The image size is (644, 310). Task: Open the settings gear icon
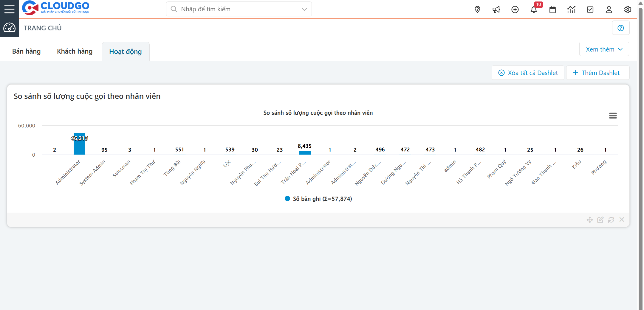628,10
